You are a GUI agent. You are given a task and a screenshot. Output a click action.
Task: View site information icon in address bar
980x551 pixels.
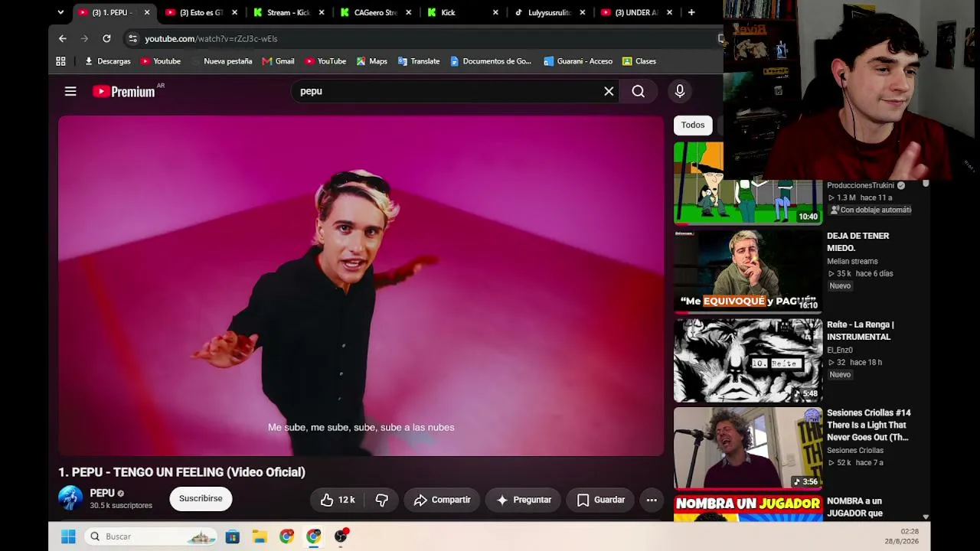pos(132,38)
